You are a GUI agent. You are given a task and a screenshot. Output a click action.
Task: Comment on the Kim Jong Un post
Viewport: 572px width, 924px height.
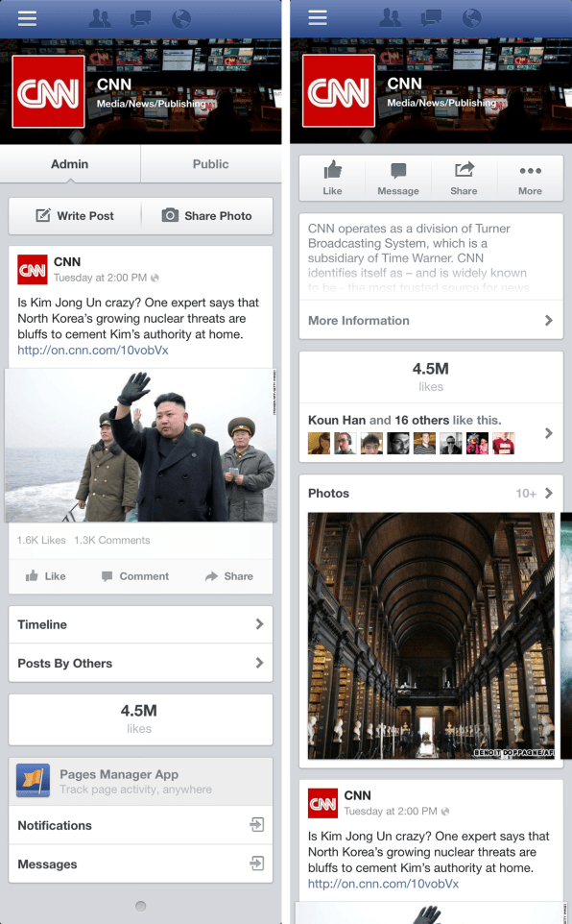coord(135,576)
